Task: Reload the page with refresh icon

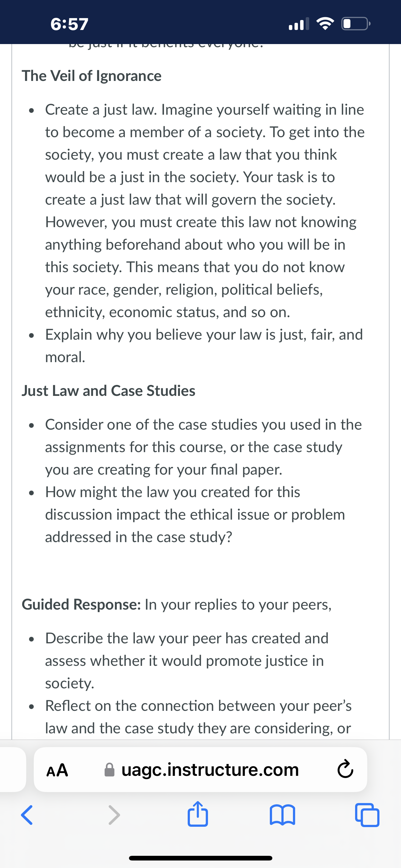Action: (x=345, y=770)
